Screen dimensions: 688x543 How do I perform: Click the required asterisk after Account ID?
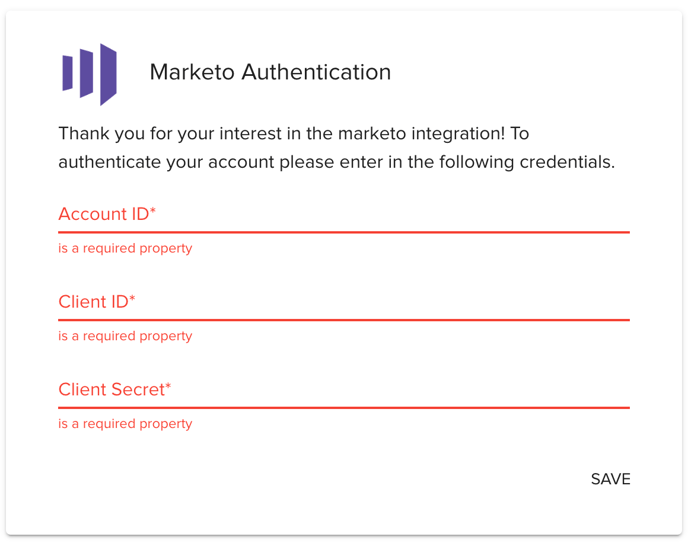click(153, 211)
